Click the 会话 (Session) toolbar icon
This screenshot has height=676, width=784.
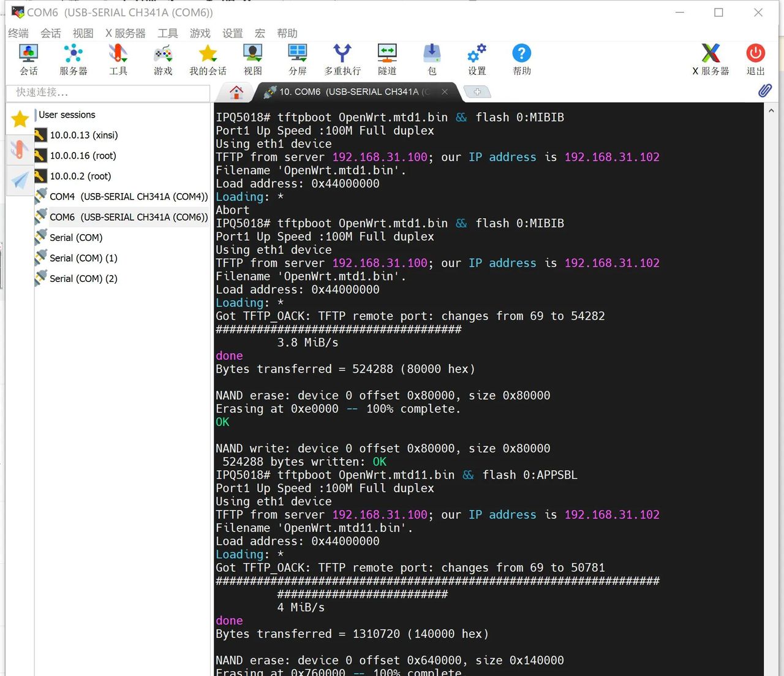point(28,59)
